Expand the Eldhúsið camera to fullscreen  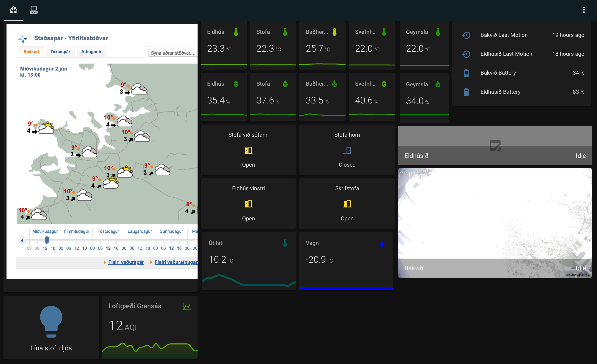pos(495,146)
